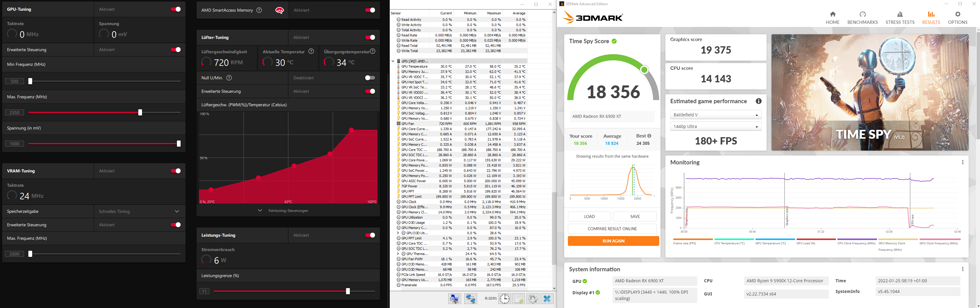The image size is (980, 308).
Task: Open the BENCHMARKS section in 3DMark
Action: tap(862, 18)
